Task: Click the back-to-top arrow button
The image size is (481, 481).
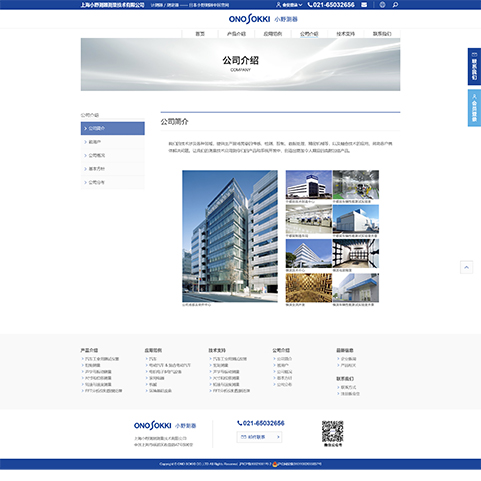Action: coord(466,267)
